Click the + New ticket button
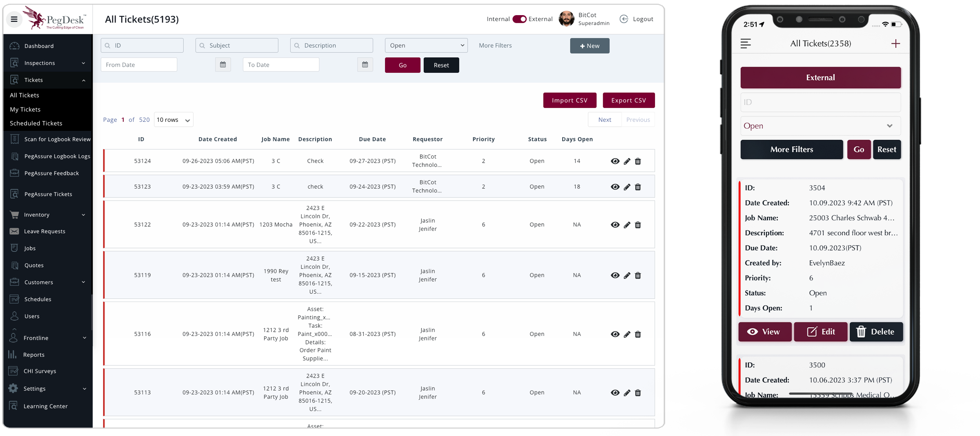Viewport: 980px width, 436px height. pos(590,46)
